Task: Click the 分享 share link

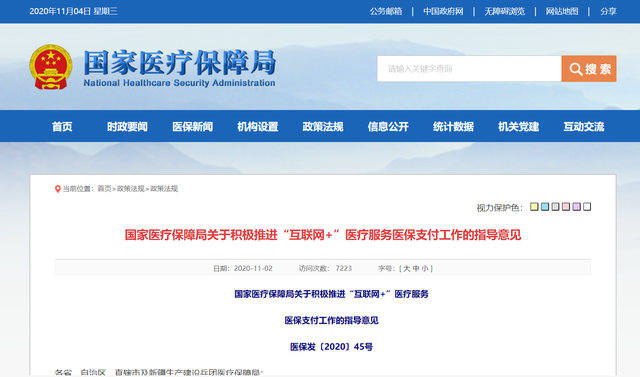Action: click(x=608, y=11)
